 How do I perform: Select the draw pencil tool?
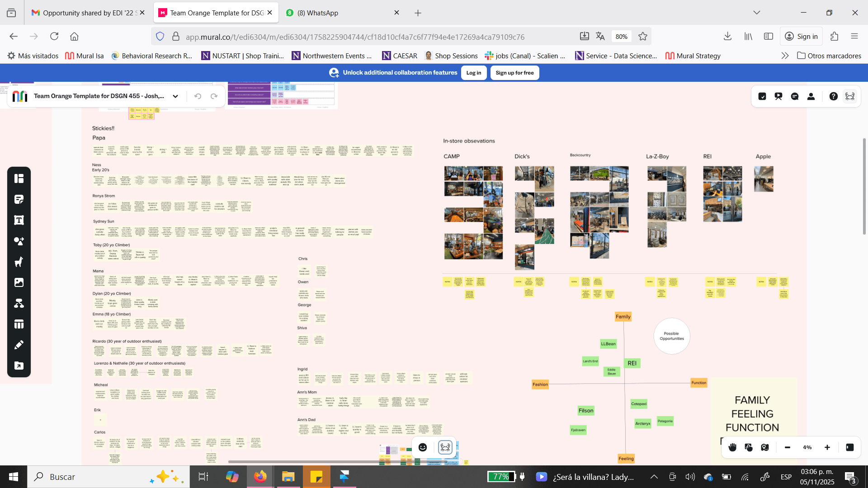point(19,345)
